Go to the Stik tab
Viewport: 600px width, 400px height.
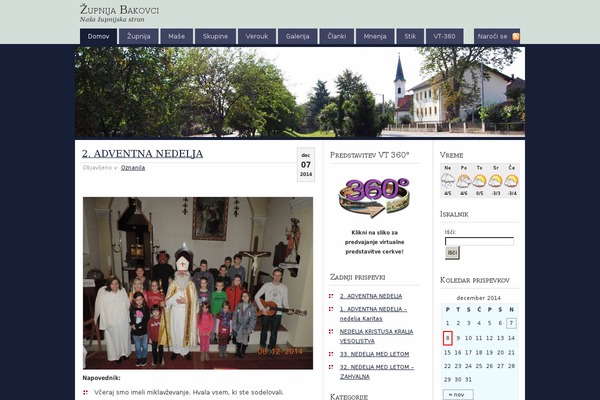click(x=410, y=36)
